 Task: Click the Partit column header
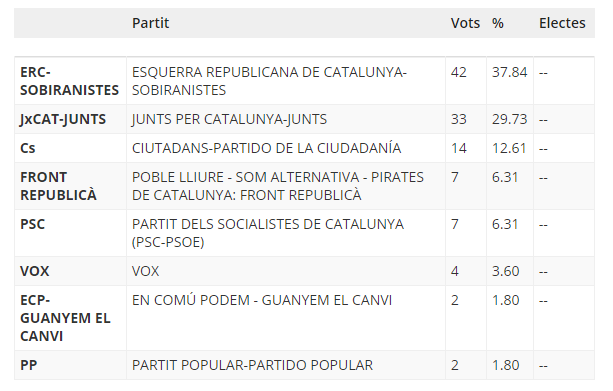[151, 23]
